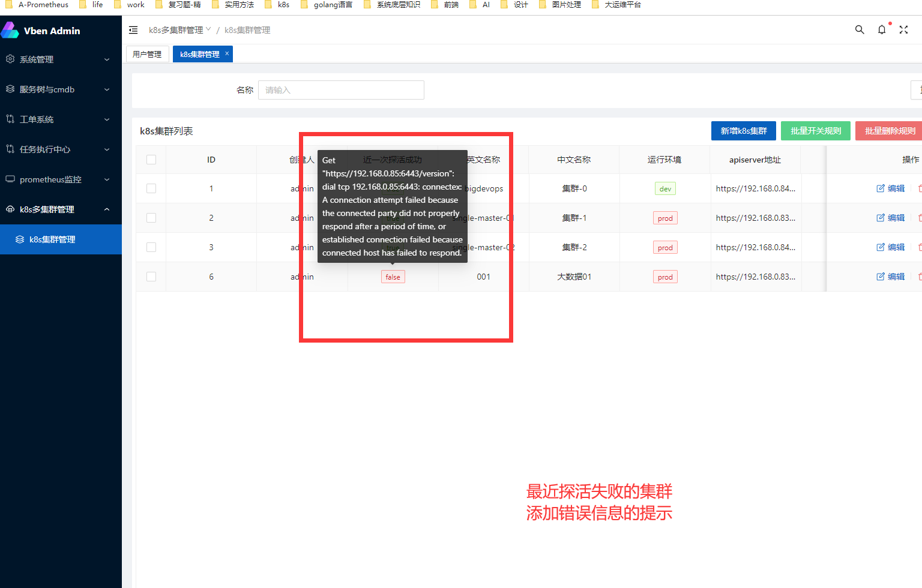This screenshot has height=588, width=922.
Task: Enter fullscreen with the expand icon
Action: tap(903, 29)
